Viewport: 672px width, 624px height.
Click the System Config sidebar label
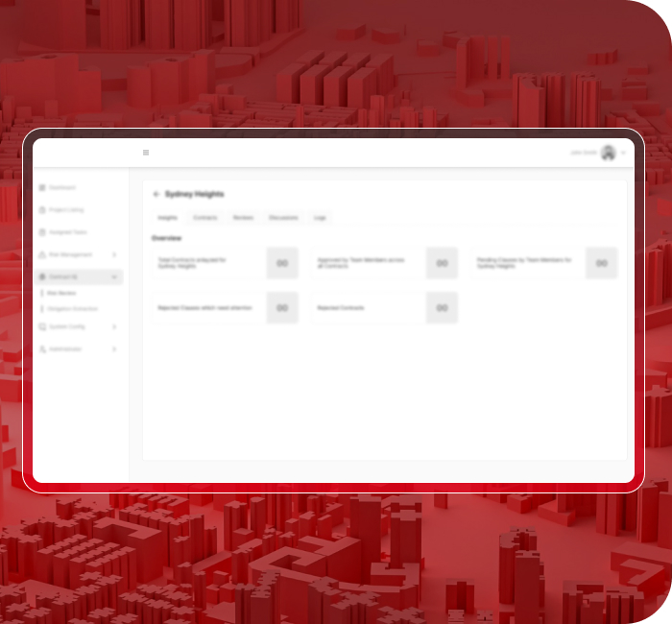point(67,327)
